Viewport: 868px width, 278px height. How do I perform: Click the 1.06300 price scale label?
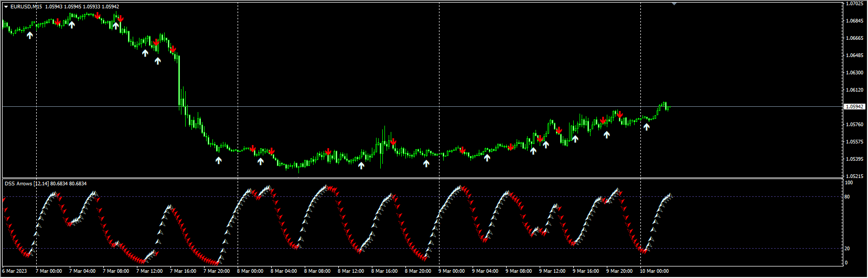point(854,73)
